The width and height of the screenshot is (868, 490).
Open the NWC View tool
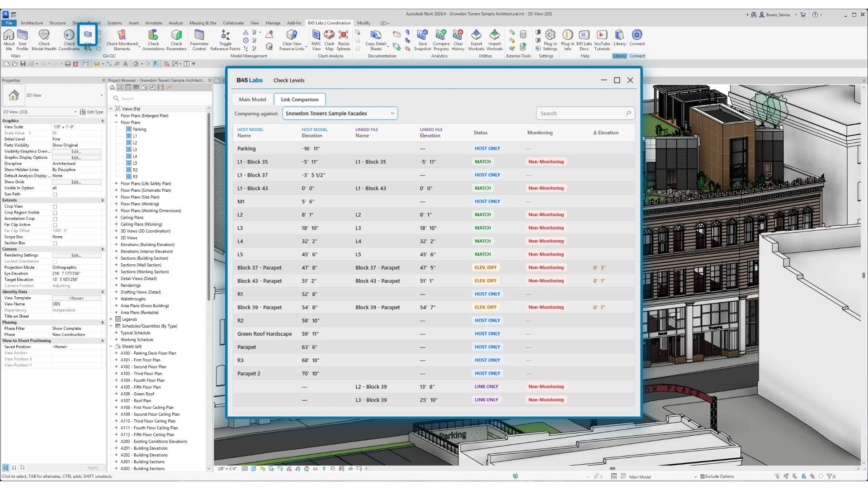tap(316, 40)
